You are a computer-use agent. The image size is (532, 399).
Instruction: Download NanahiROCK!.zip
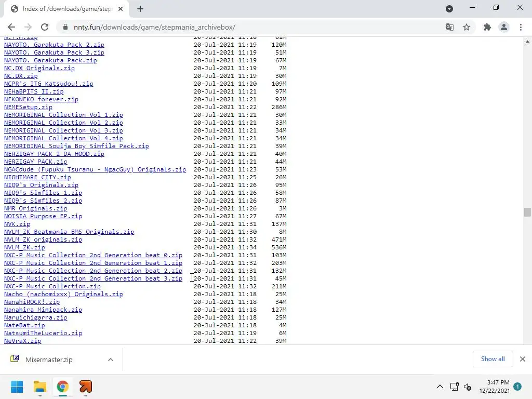tap(32, 302)
